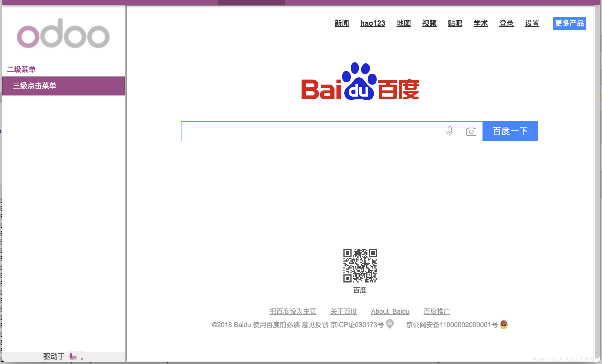Click the Baidu logo image
The width and height of the screenshot is (602, 364).
click(x=360, y=82)
